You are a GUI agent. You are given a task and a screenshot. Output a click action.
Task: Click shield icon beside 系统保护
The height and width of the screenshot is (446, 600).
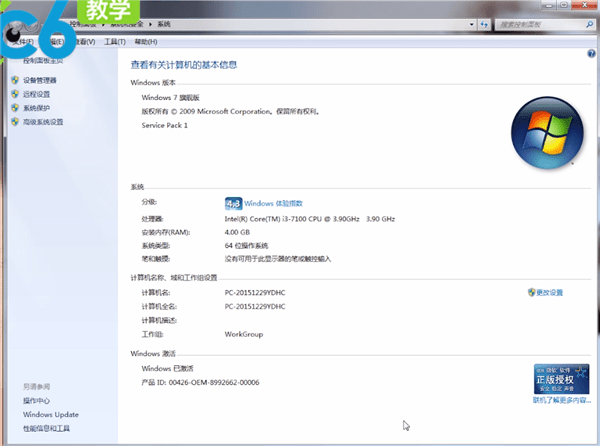click(x=15, y=108)
